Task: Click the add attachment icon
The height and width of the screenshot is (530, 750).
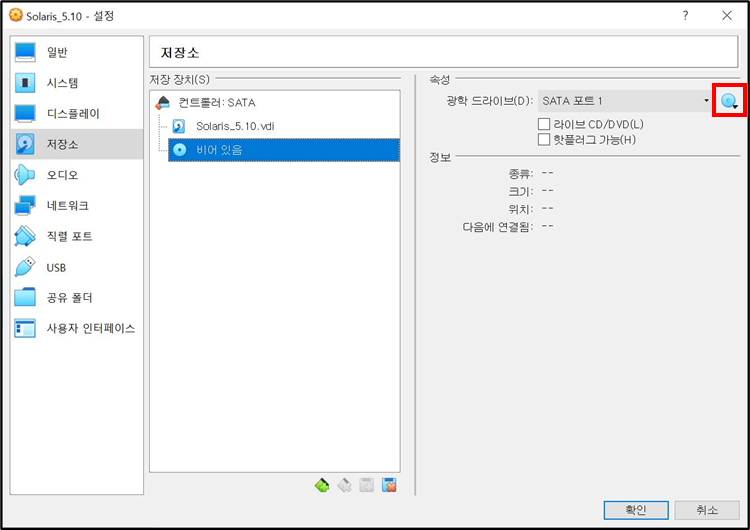Action: tap(367, 485)
